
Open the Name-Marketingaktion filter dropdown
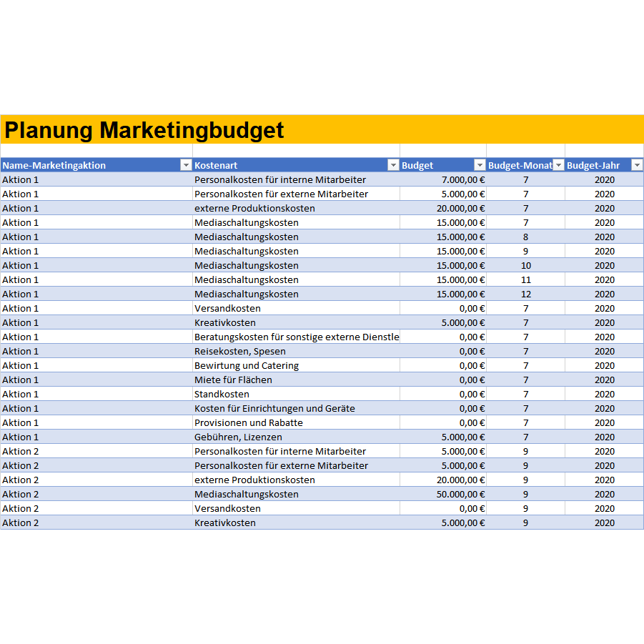click(185, 165)
